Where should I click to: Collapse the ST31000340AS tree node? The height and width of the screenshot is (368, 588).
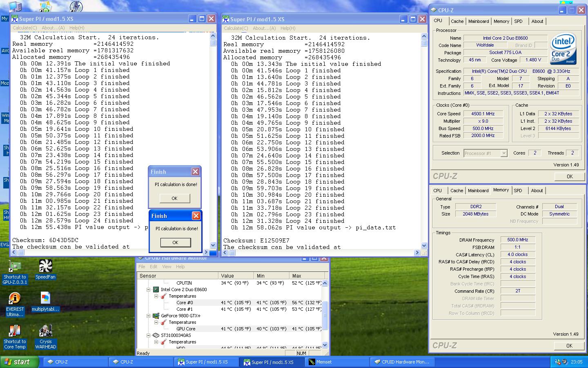[x=149, y=335]
